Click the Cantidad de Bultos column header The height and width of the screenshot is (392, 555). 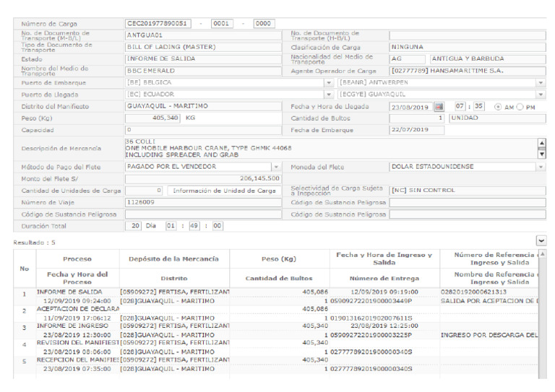click(279, 279)
